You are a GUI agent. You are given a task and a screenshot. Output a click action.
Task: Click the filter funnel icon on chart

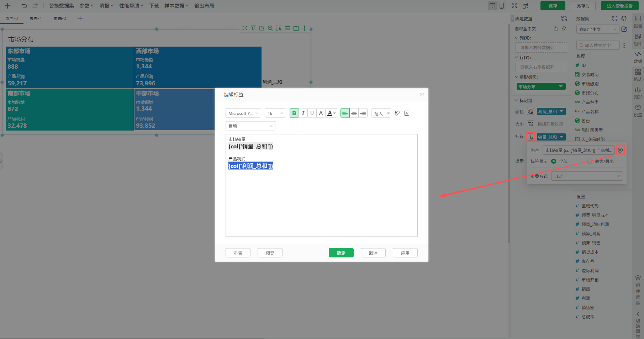pos(253,28)
